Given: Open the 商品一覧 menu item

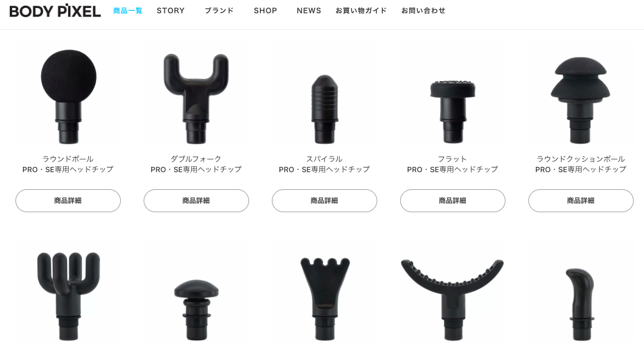Looking at the screenshot, I should pos(128,11).
